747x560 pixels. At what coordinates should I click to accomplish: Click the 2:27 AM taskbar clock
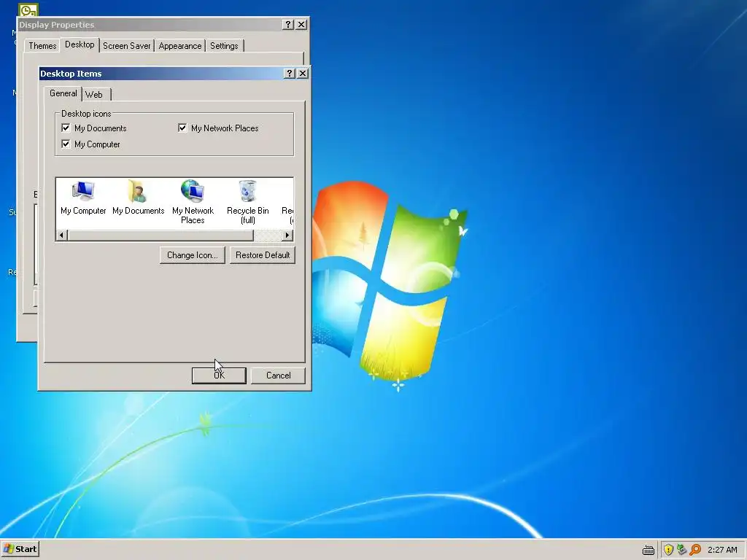722,550
